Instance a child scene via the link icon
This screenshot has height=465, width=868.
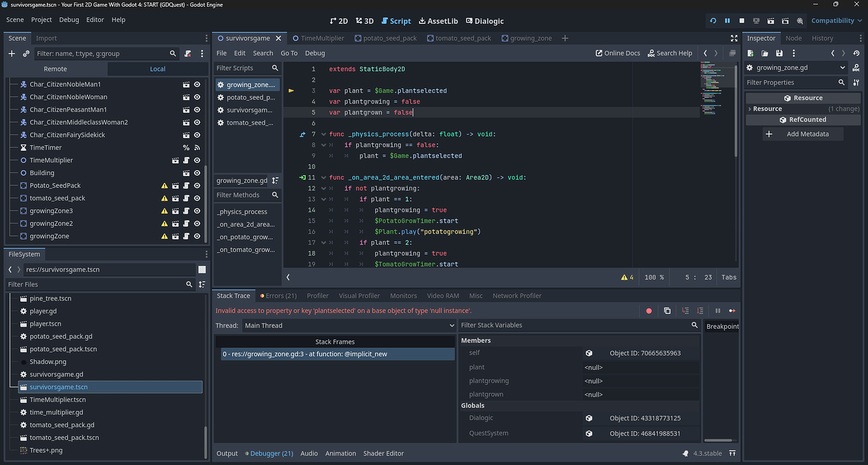[25, 53]
